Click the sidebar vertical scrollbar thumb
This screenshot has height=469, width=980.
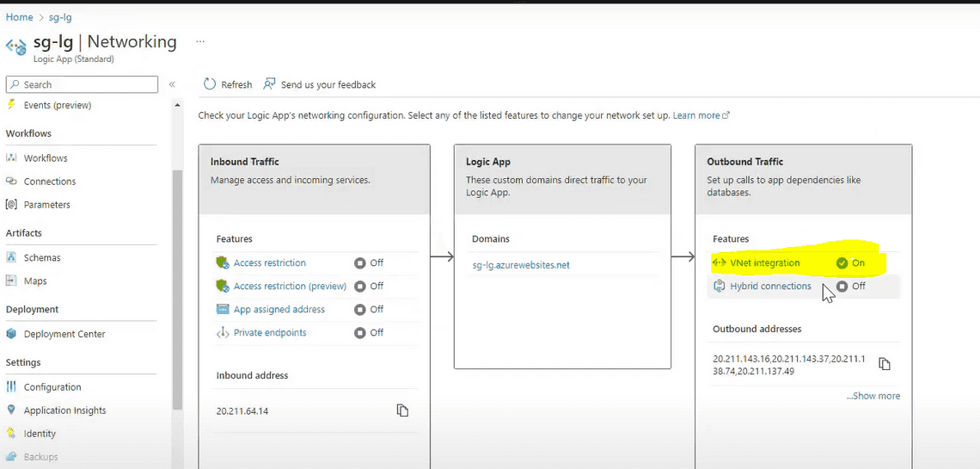(x=176, y=289)
